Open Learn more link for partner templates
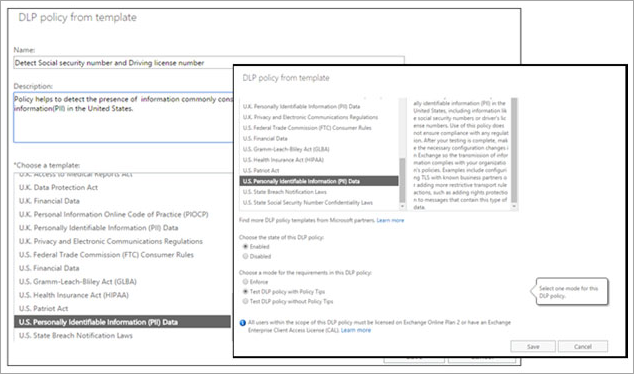The image size is (634, 374). point(390,220)
